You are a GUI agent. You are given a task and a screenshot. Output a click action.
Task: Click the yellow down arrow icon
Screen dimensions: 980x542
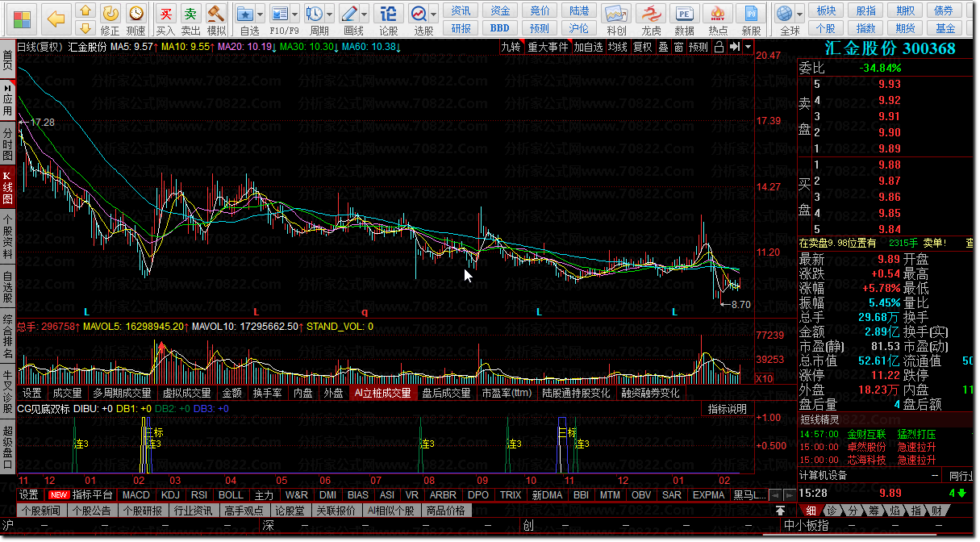[x=85, y=29]
